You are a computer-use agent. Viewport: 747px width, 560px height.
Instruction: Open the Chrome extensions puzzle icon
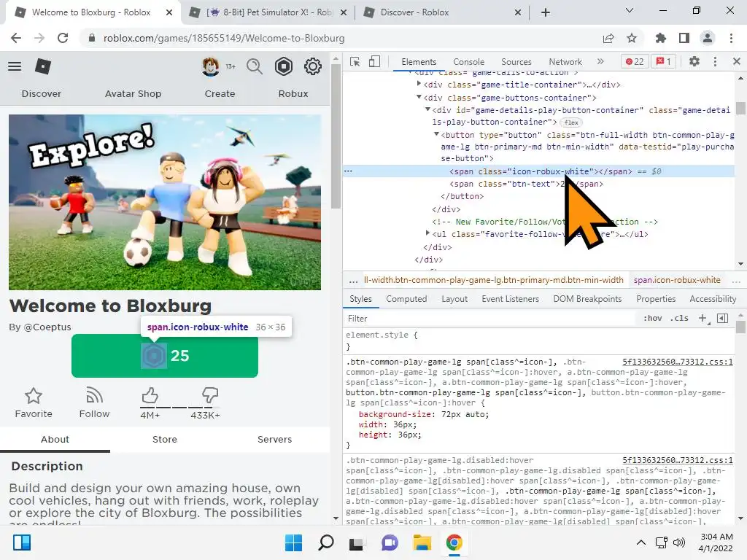pos(661,38)
